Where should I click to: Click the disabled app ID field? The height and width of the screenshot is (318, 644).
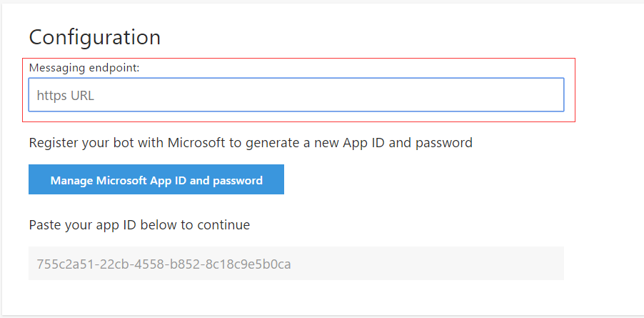pyautogui.click(x=296, y=264)
